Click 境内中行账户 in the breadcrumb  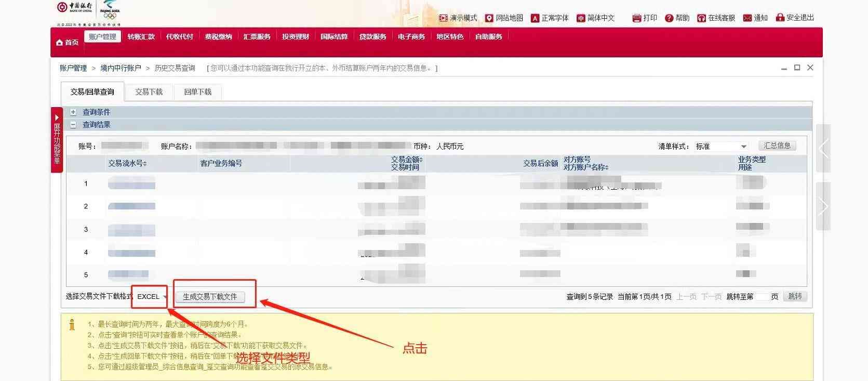(x=121, y=68)
